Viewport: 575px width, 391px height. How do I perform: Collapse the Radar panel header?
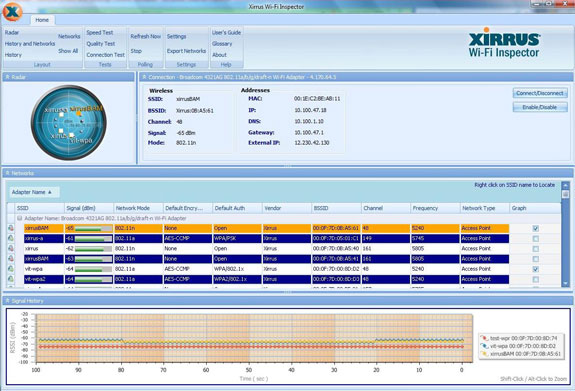coord(7,77)
